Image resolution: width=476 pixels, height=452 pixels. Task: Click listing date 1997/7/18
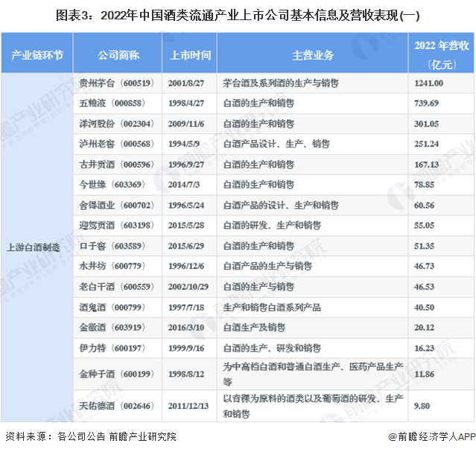point(186,308)
